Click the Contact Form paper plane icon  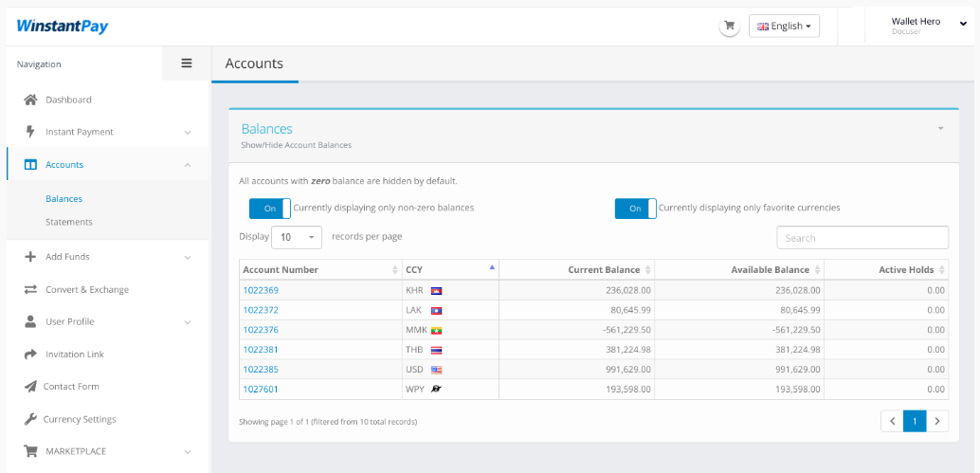point(30,386)
